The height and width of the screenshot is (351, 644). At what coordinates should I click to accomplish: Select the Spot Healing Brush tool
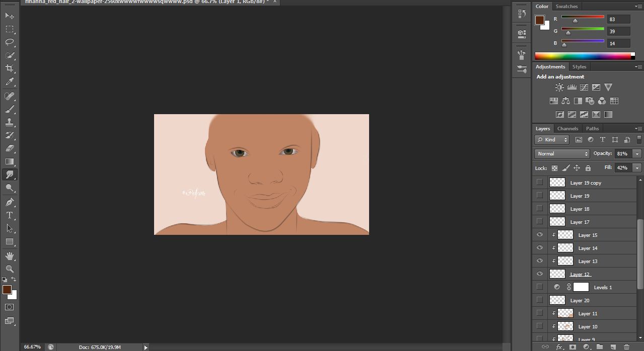(x=10, y=96)
